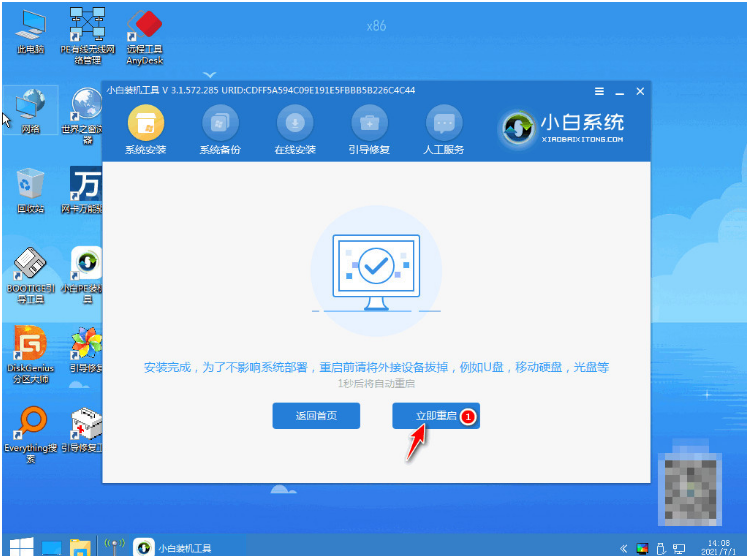This screenshot has height=556, width=747.
Task: Click the down chevron above the window
Action: (210, 75)
